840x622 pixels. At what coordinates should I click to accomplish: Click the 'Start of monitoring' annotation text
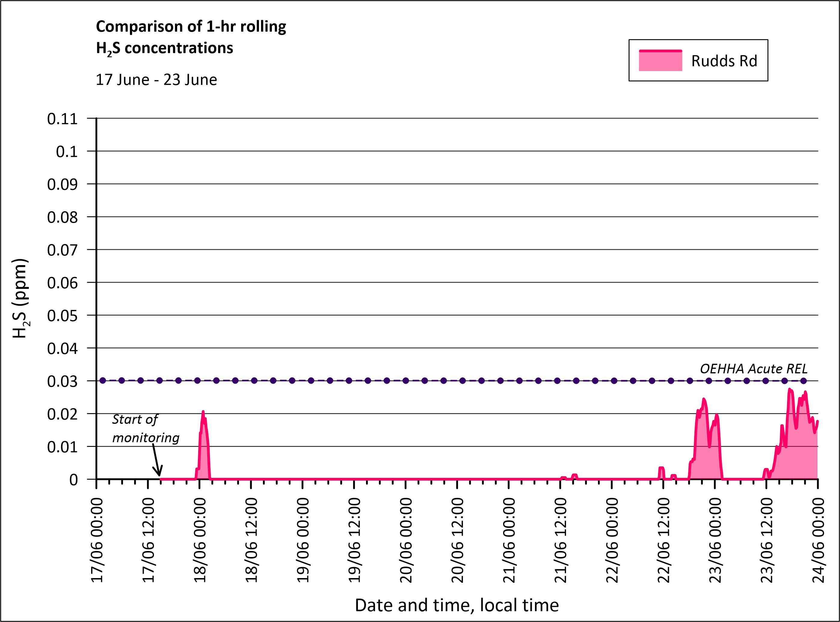click(x=145, y=428)
